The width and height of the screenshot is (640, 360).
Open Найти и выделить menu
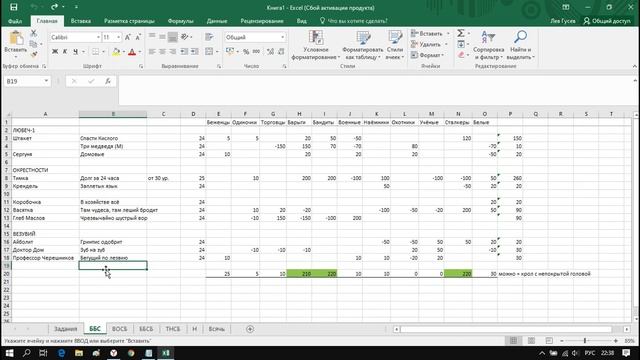point(520,45)
